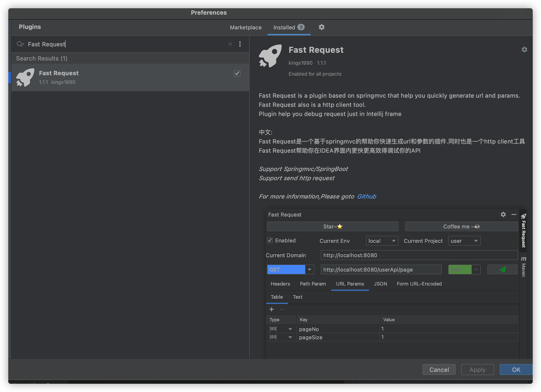Open the Current Project user dropdown
The image size is (541, 392).
464,241
